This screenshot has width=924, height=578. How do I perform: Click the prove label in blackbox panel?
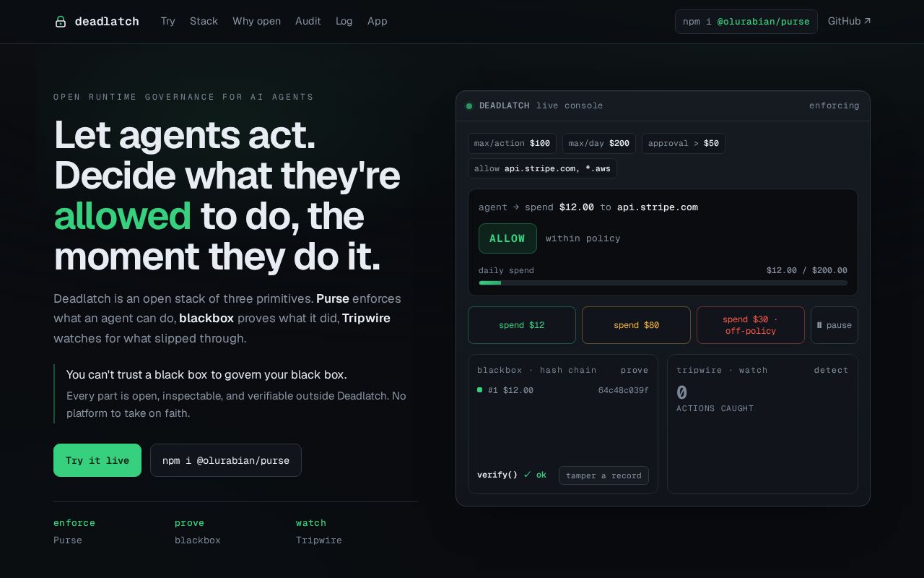(x=635, y=370)
